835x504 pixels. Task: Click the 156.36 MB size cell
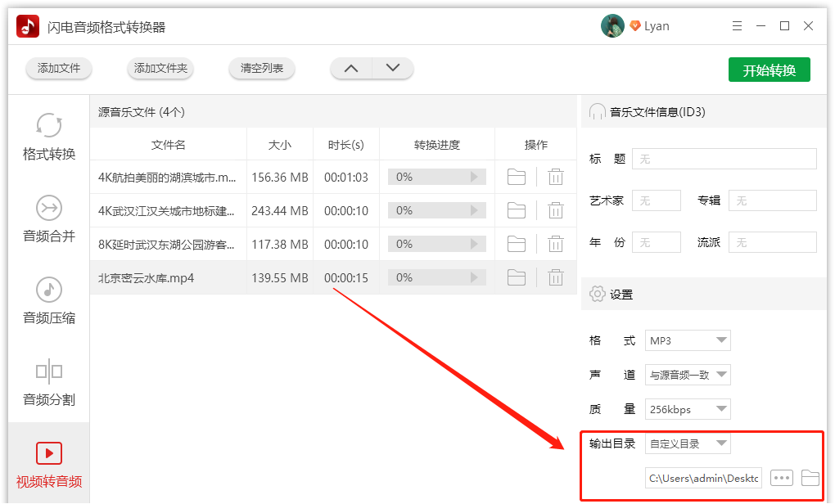280,177
